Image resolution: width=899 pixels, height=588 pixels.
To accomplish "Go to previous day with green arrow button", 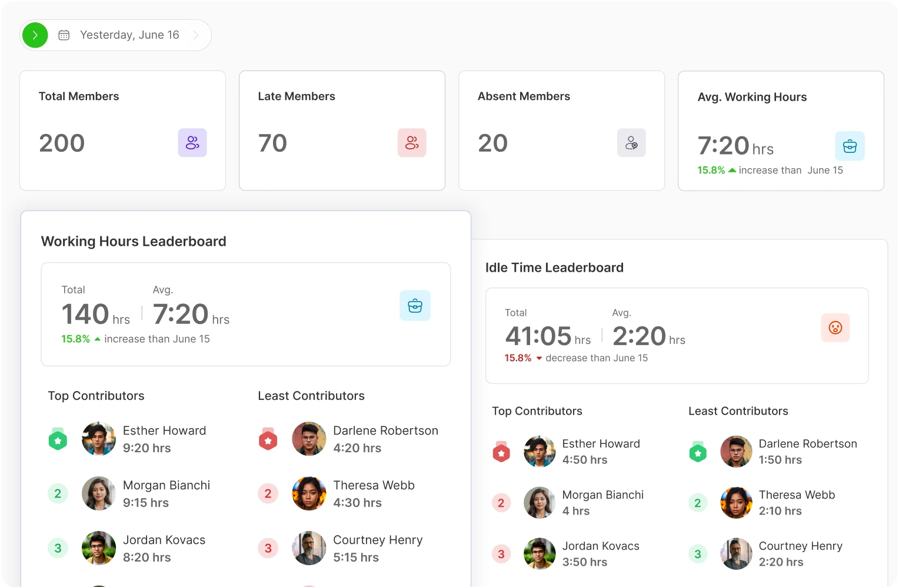I will 35,35.
